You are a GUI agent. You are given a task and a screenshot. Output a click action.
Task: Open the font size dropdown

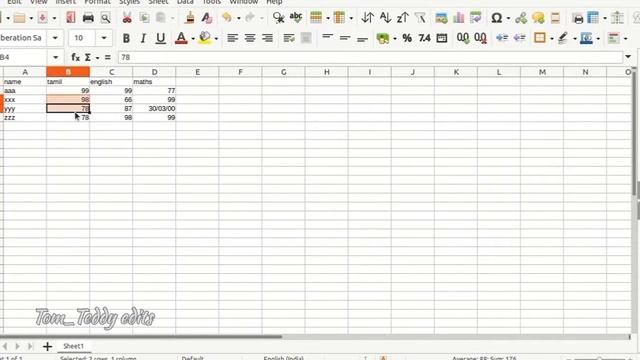tap(104, 38)
